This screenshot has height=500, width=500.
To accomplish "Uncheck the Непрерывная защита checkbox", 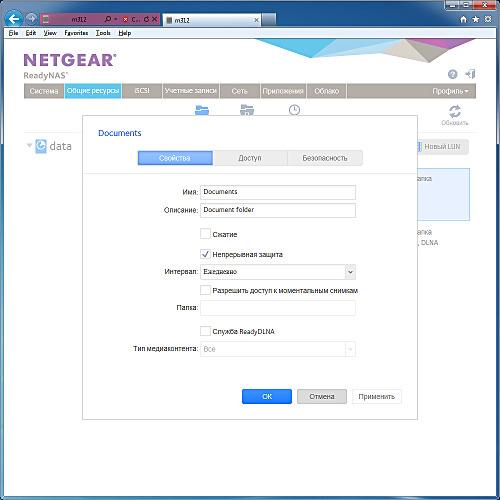I will point(205,254).
